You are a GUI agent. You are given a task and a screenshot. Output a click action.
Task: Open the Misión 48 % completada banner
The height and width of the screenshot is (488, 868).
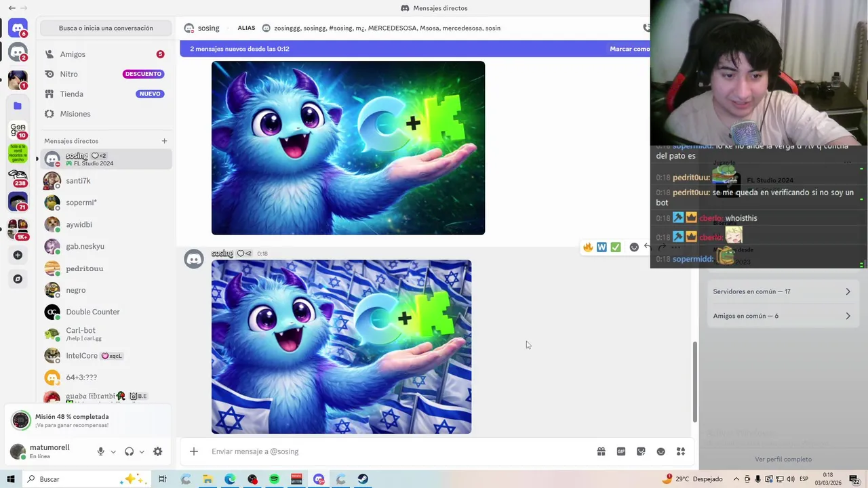(88, 421)
